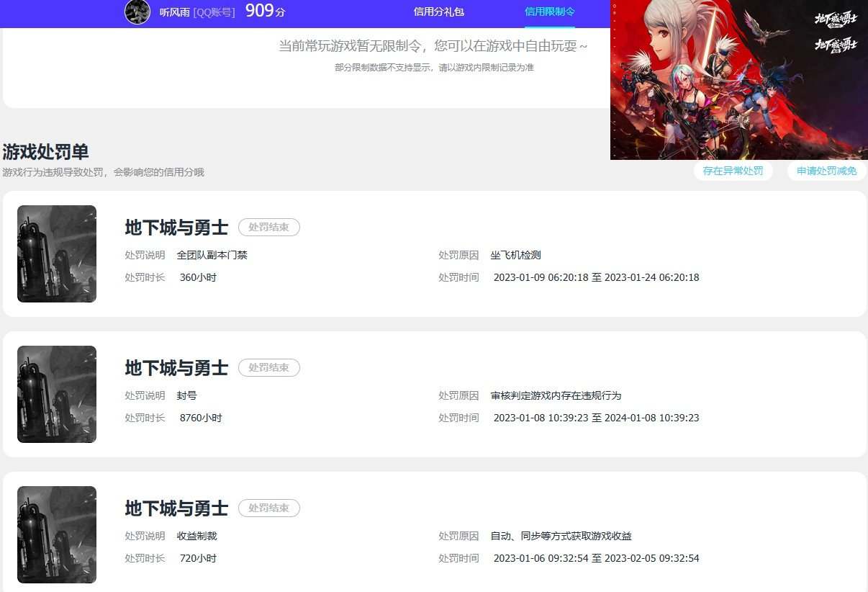
Task: Open the 信用分礼包 tab
Action: point(439,12)
